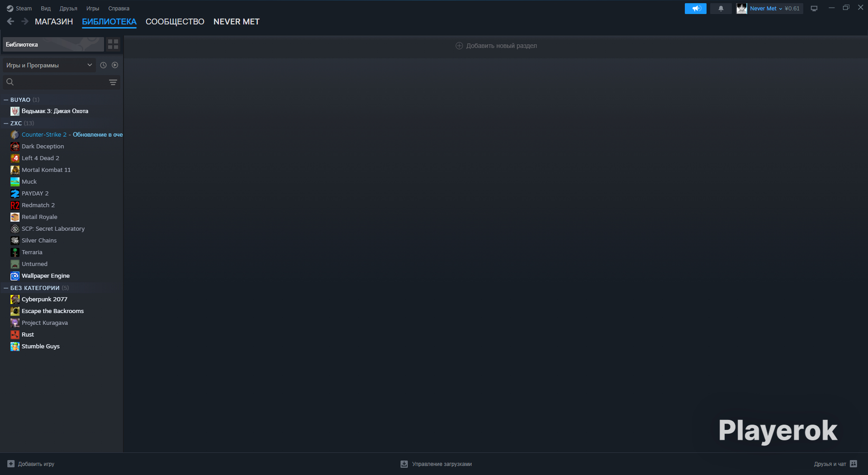Image resolution: width=868 pixels, height=475 pixels.
Task: Click Добавить новый раздел
Action: pyautogui.click(x=496, y=46)
